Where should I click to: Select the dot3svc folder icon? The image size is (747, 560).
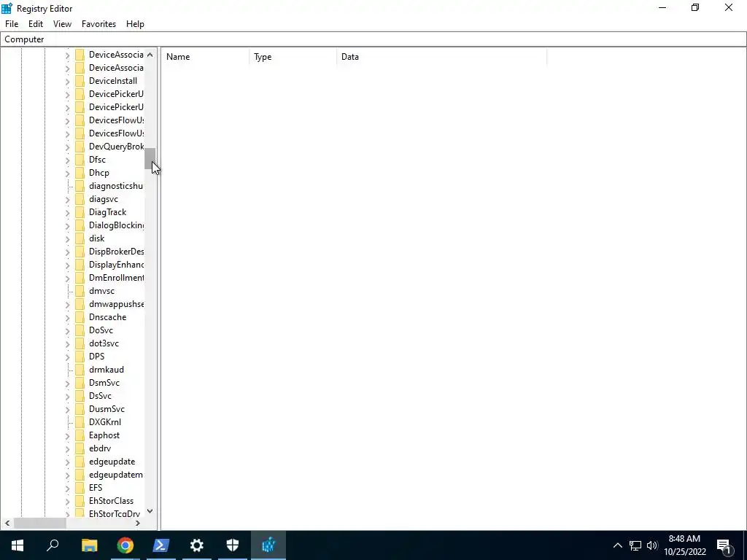click(x=80, y=343)
